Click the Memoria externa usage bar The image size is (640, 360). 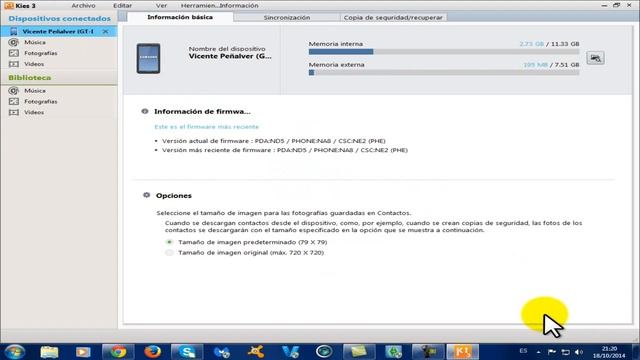click(x=444, y=73)
